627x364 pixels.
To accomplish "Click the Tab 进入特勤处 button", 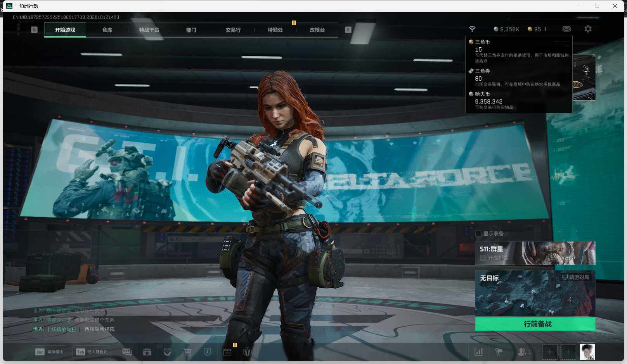I will (x=92, y=352).
